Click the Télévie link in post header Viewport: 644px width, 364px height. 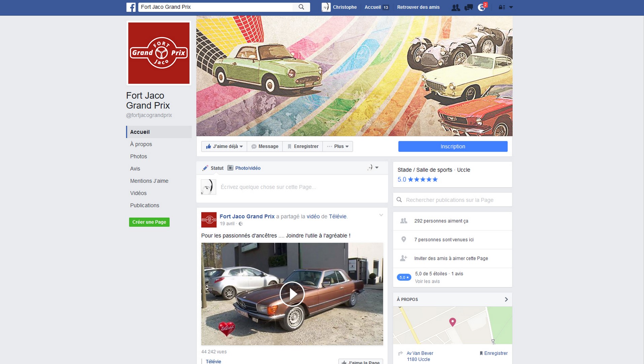338,216
